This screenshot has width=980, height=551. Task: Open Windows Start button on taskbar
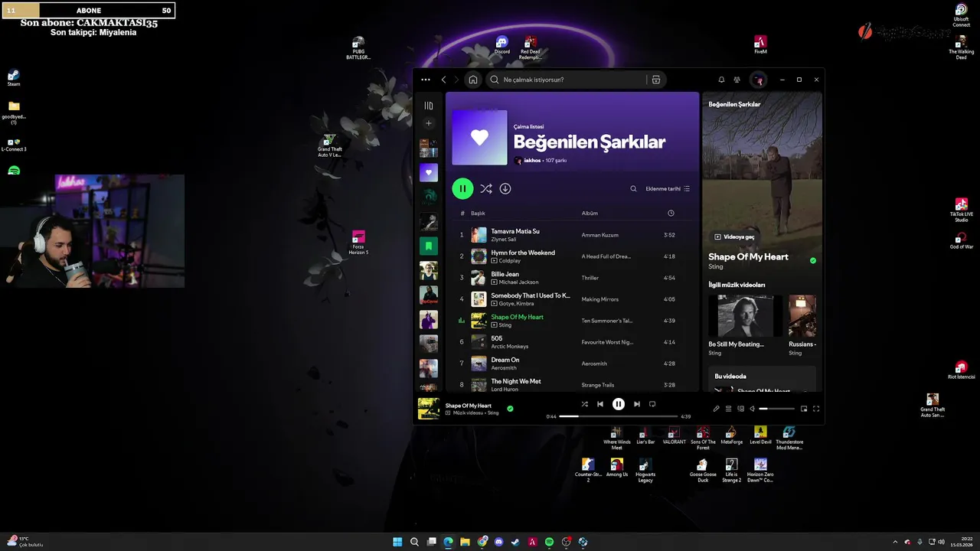tap(397, 542)
